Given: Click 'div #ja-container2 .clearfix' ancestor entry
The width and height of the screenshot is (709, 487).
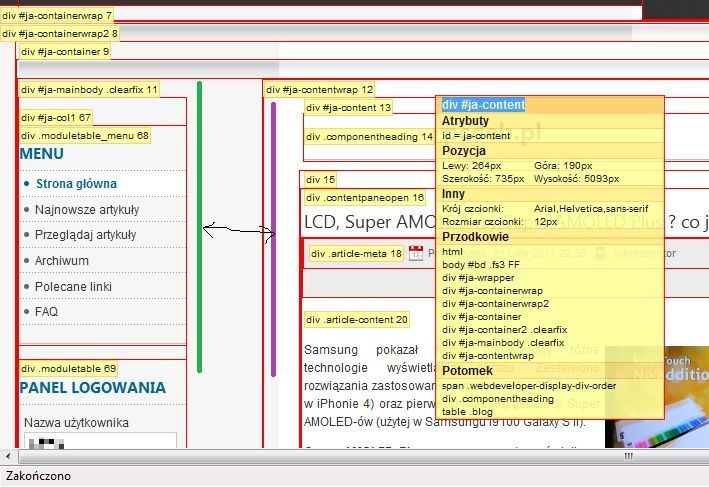Looking at the screenshot, I should coord(504,330).
